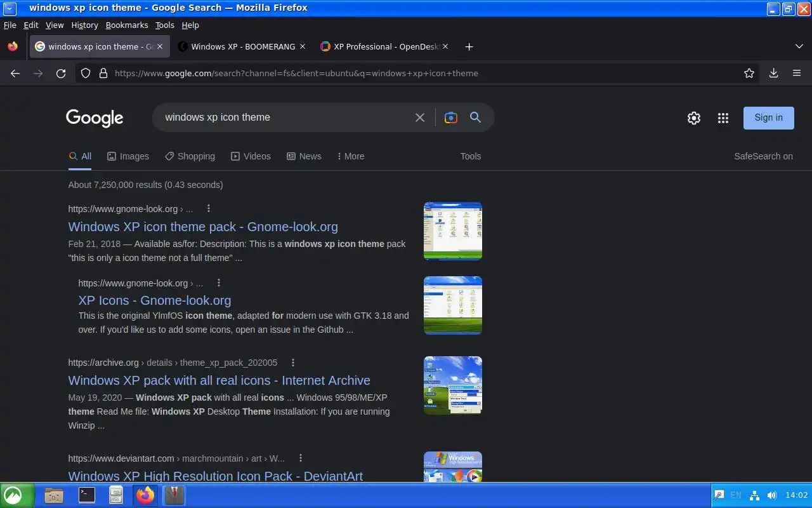Open the Edit menu
812x508 pixels.
[31, 25]
